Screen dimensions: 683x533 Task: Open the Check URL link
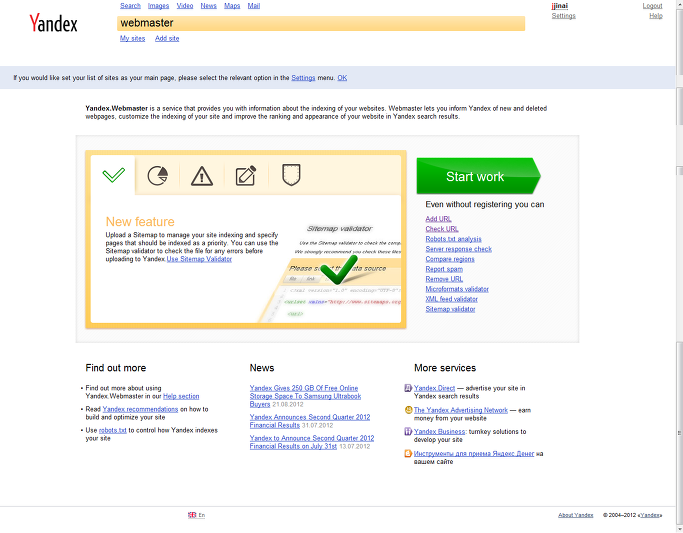(x=442, y=229)
